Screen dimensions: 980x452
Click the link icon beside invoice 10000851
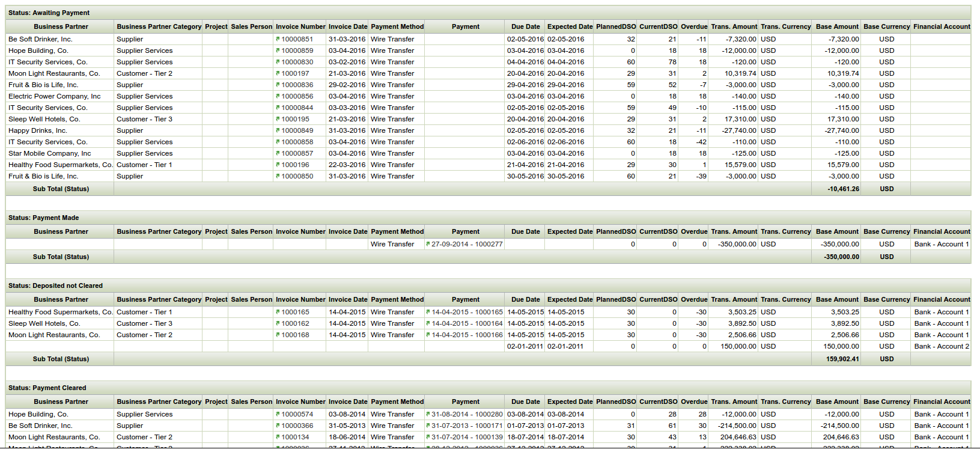pos(278,39)
